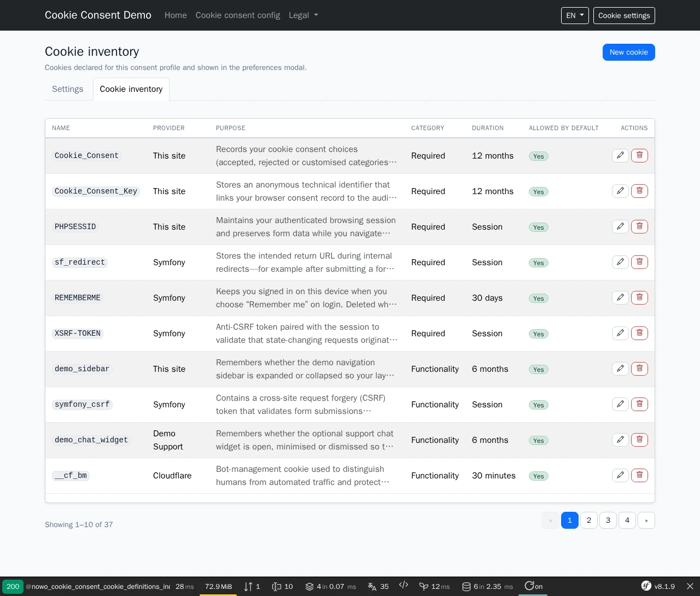Open Cookie consent config nav link
Screen dimensions: 700x596
238,15
